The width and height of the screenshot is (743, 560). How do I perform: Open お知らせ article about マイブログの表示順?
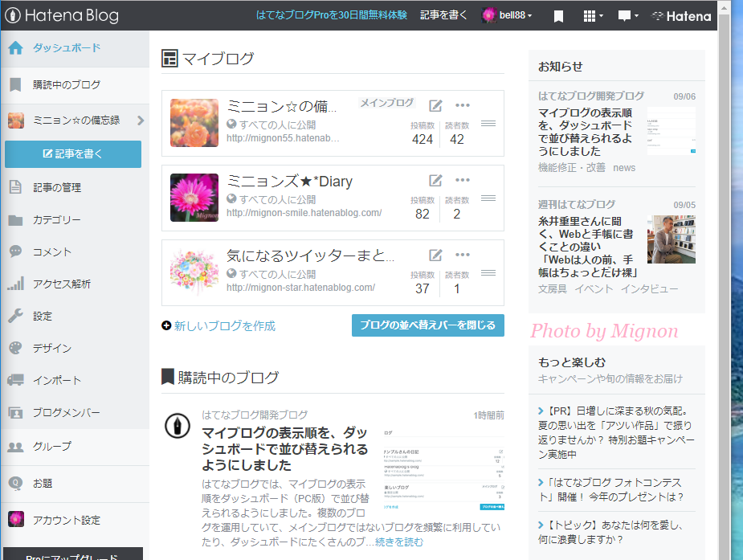[586, 133]
